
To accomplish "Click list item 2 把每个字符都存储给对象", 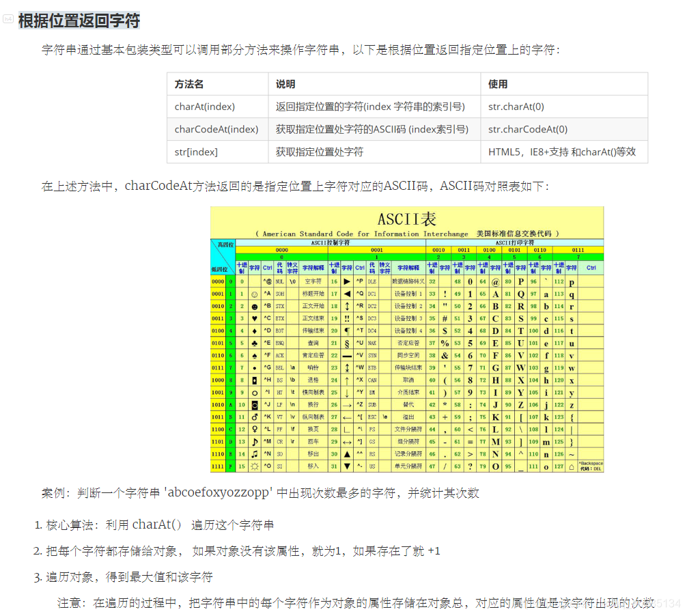I will pos(237,551).
